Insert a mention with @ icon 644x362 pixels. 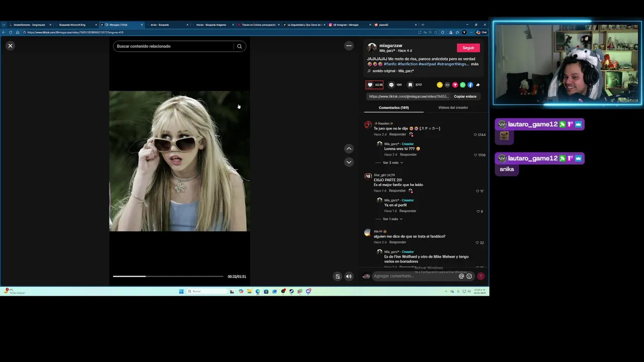461,276
